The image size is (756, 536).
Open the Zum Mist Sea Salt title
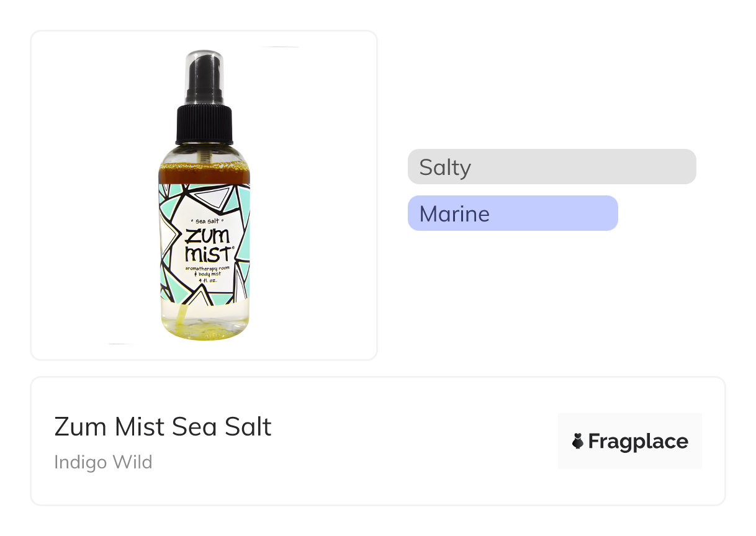[163, 427]
